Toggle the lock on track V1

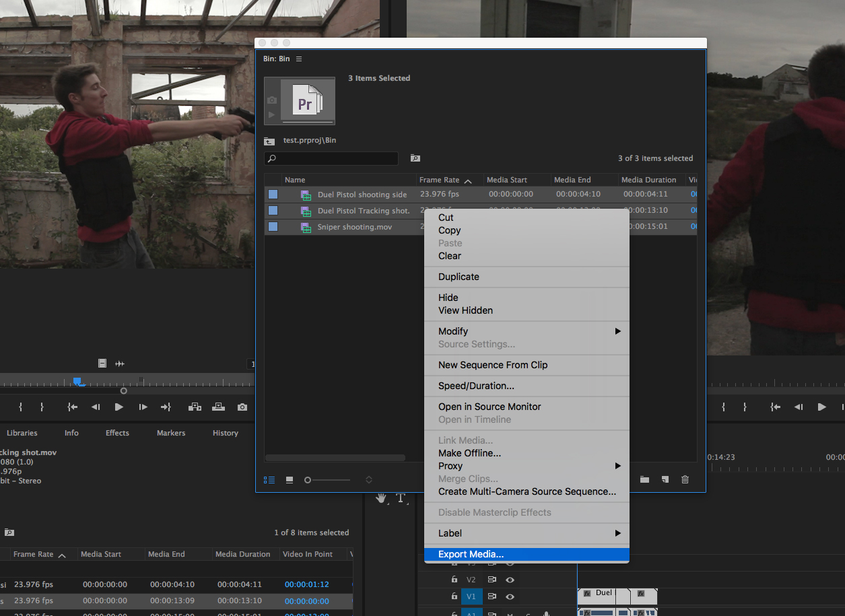point(454,596)
